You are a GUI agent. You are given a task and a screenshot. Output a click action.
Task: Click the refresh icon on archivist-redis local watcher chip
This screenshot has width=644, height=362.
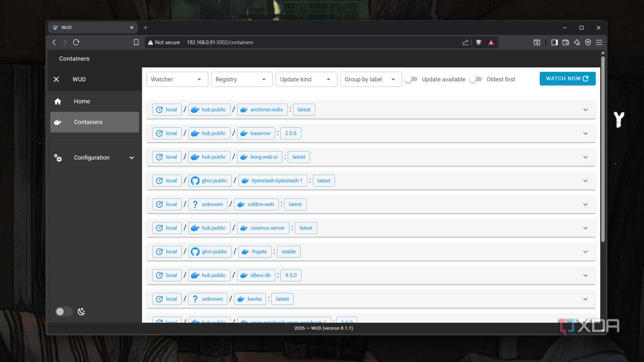pyautogui.click(x=159, y=110)
